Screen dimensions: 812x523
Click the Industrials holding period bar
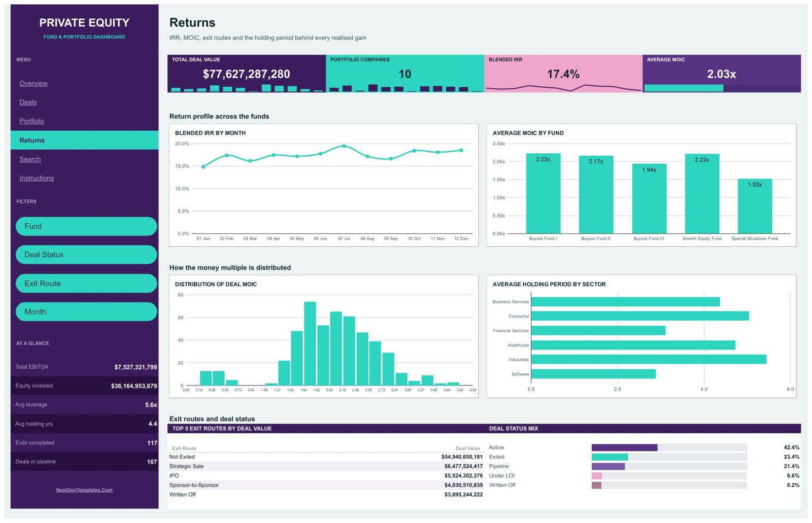click(x=649, y=359)
